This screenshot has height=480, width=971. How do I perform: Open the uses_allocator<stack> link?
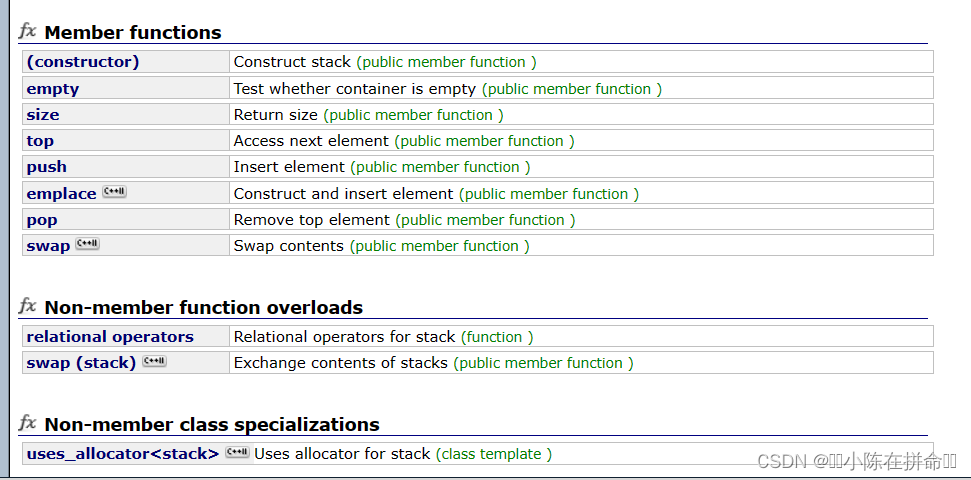123,454
